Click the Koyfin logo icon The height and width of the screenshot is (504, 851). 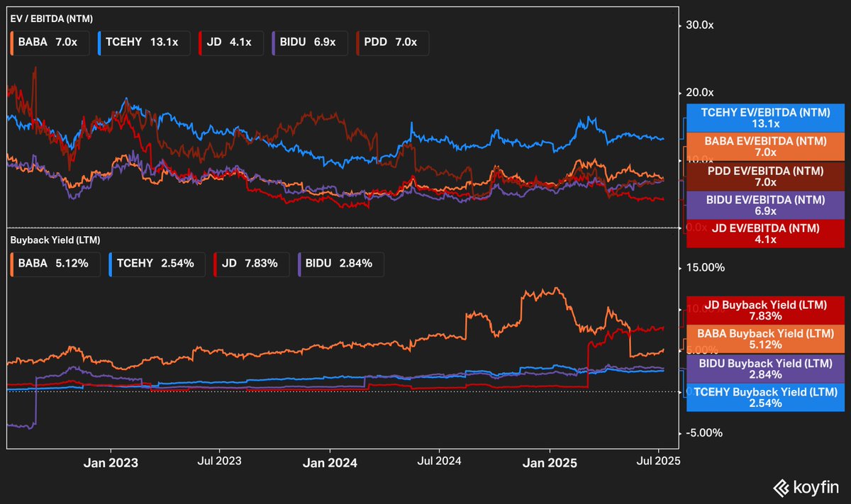pos(782,488)
